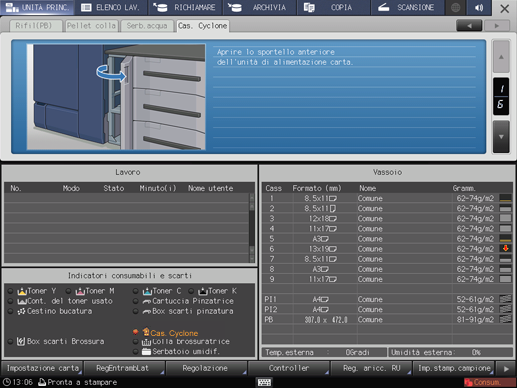The image size is (517, 388).
Task: Click the paper unit door illustration
Action: (x=116, y=97)
